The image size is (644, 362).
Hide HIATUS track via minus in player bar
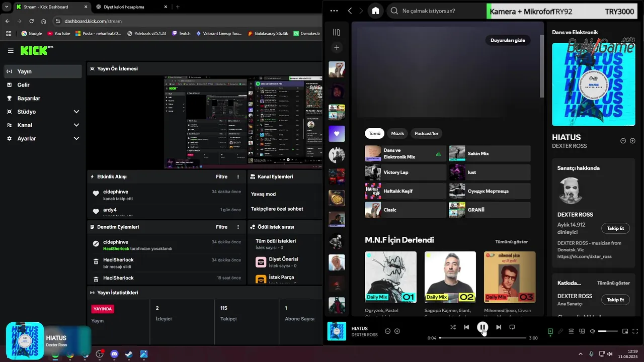coord(387,331)
